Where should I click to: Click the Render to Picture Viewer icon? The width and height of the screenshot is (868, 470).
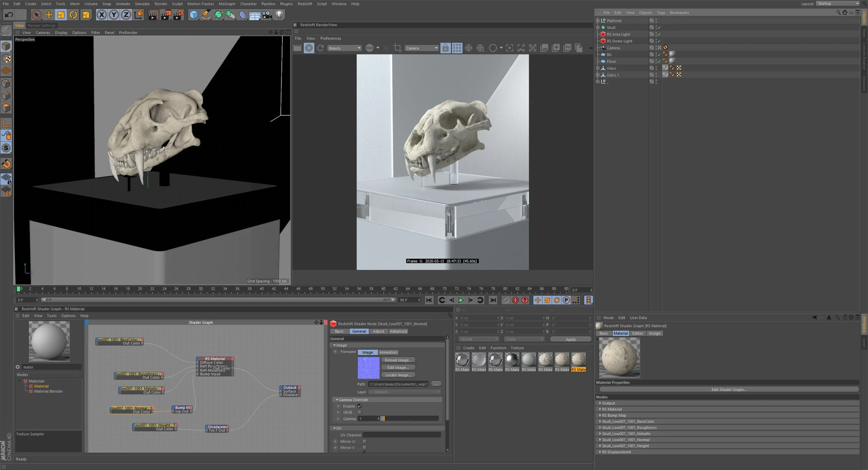click(166, 15)
